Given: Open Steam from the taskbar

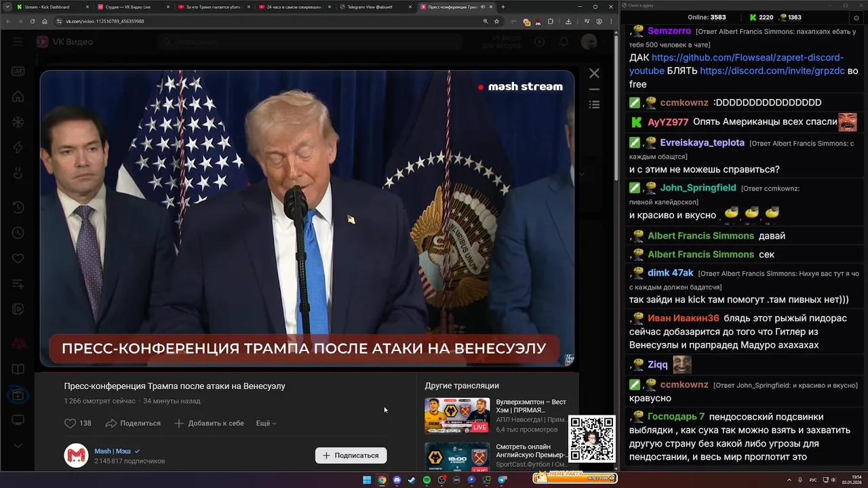Looking at the screenshot, I should tap(412, 480).
